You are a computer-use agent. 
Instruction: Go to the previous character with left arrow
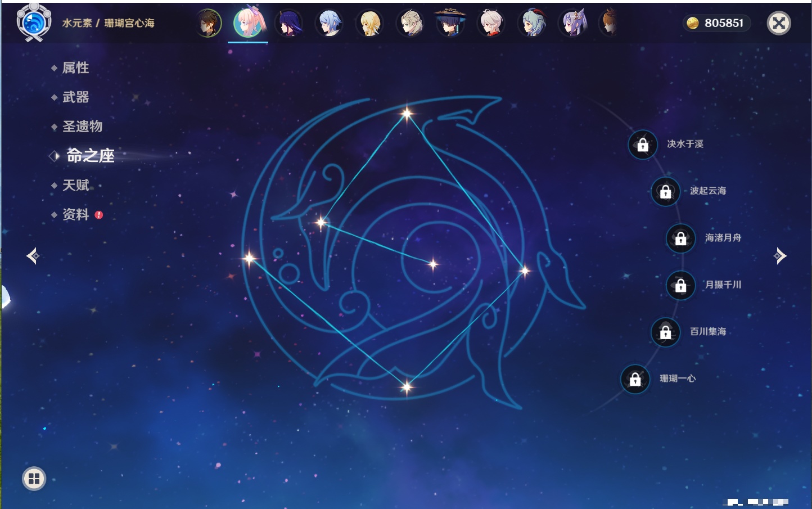click(33, 256)
